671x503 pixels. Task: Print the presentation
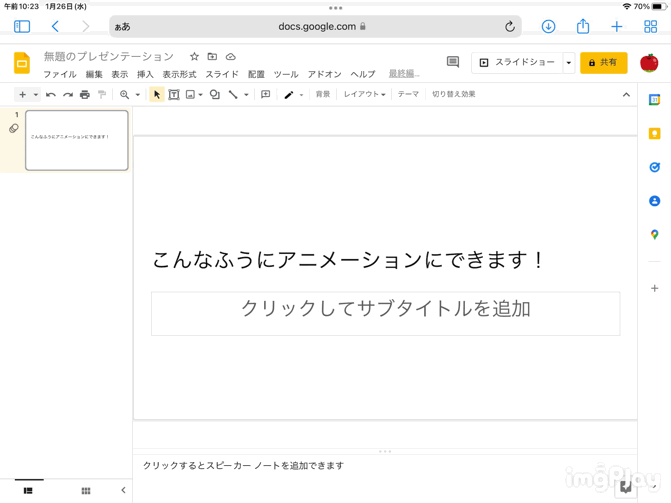tap(85, 95)
